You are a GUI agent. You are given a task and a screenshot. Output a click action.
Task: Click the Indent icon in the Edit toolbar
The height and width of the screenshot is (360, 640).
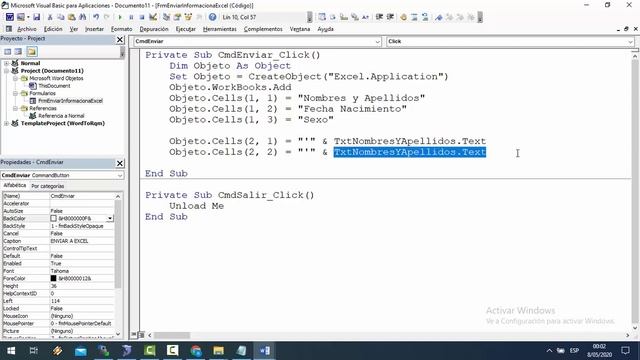(379, 17)
